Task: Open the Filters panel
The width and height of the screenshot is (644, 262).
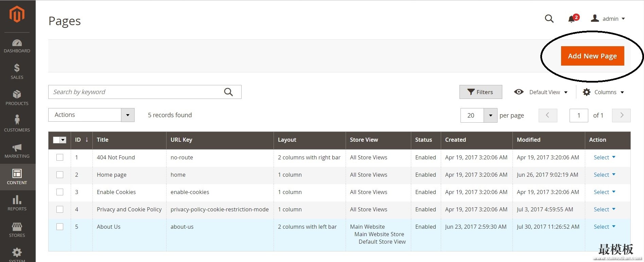Action: (481, 92)
